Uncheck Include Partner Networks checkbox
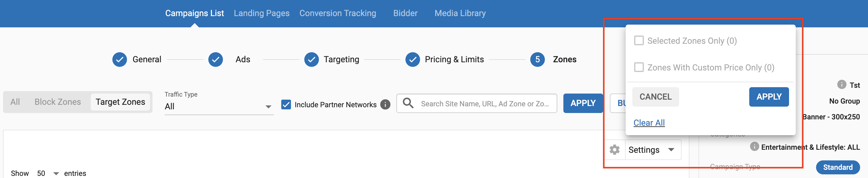The image size is (868, 178). pyautogui.click(x=286, y=104)
